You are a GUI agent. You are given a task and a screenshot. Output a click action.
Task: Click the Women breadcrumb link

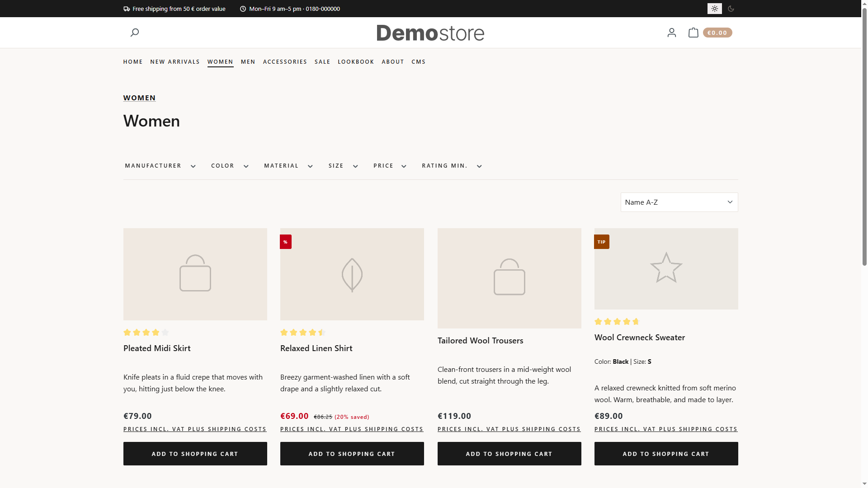[140, 98]
